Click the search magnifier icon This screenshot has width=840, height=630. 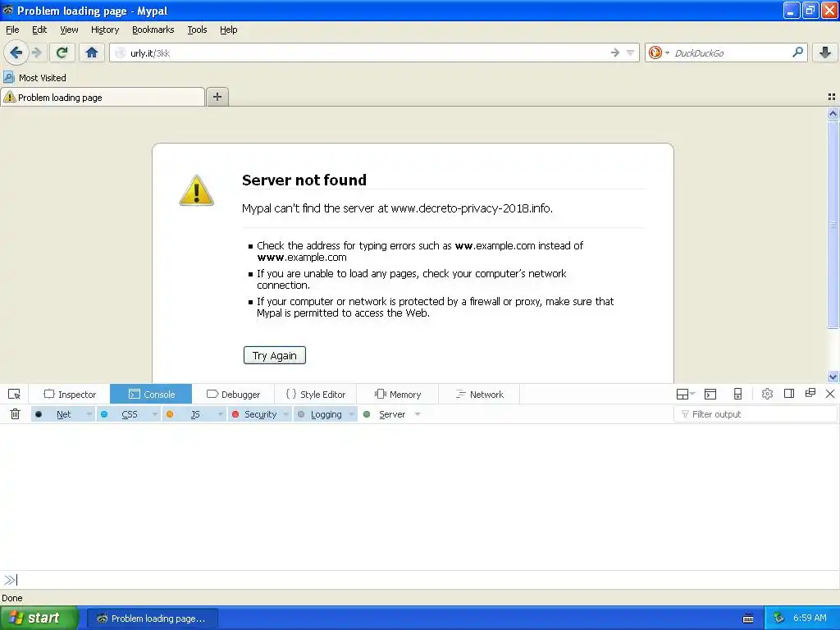pyautogui.click(x=797, y=52)
